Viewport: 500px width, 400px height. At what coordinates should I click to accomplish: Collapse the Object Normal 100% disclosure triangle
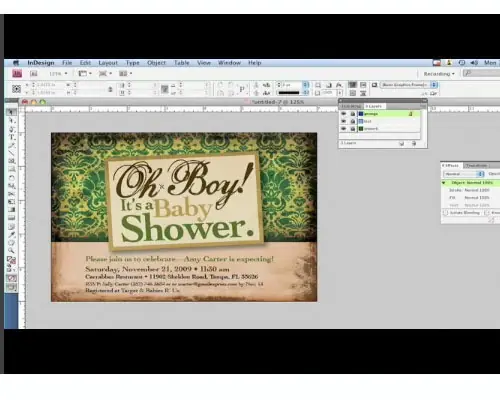point(444,183)
